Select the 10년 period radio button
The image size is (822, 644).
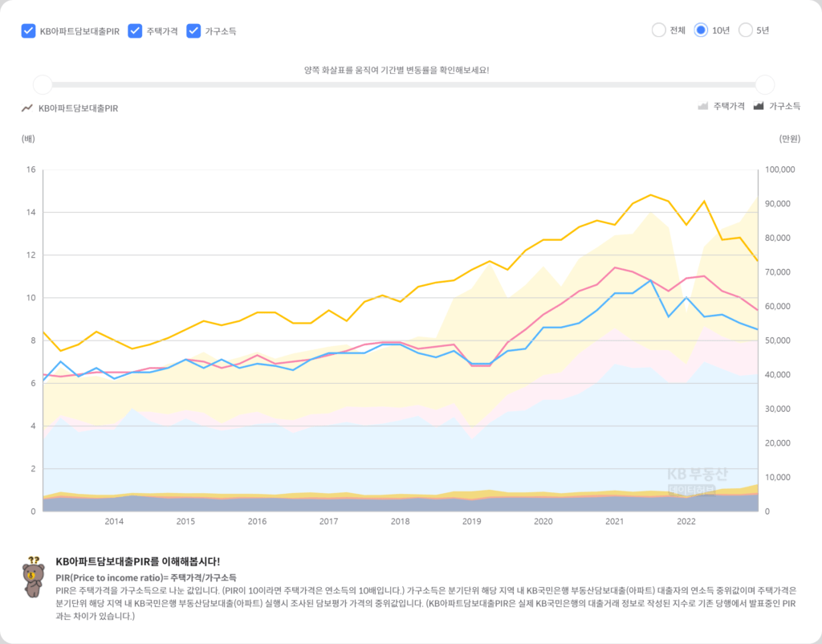coord(701,31)
